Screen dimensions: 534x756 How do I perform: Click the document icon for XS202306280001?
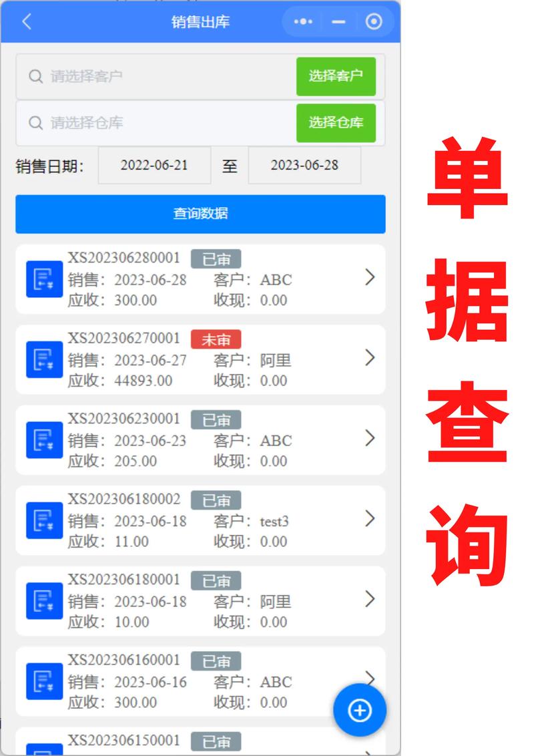(44, 279)
